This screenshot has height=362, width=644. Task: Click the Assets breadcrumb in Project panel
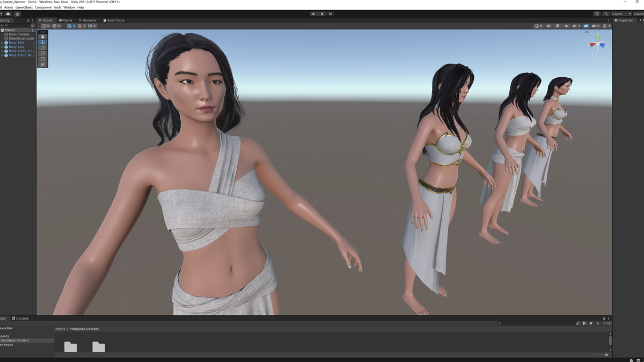pyautogui.click(x=60, y=329)
